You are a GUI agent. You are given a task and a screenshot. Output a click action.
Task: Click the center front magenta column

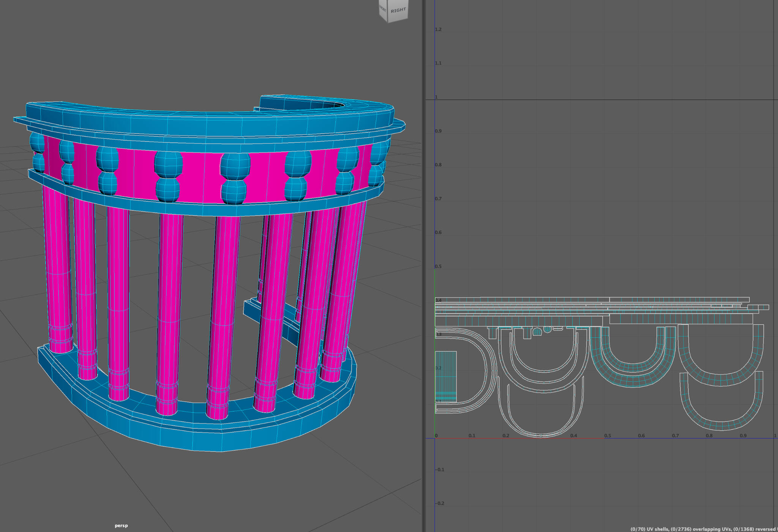(x=224, y=304)
